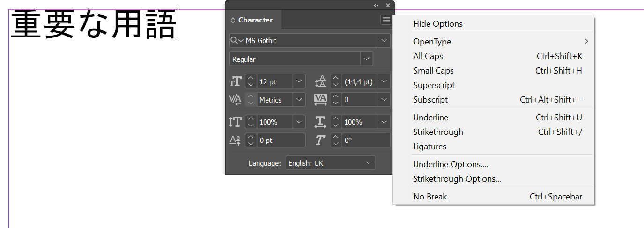Open the English: UK language dropdown
644x228 pixels.
(330, 163)
